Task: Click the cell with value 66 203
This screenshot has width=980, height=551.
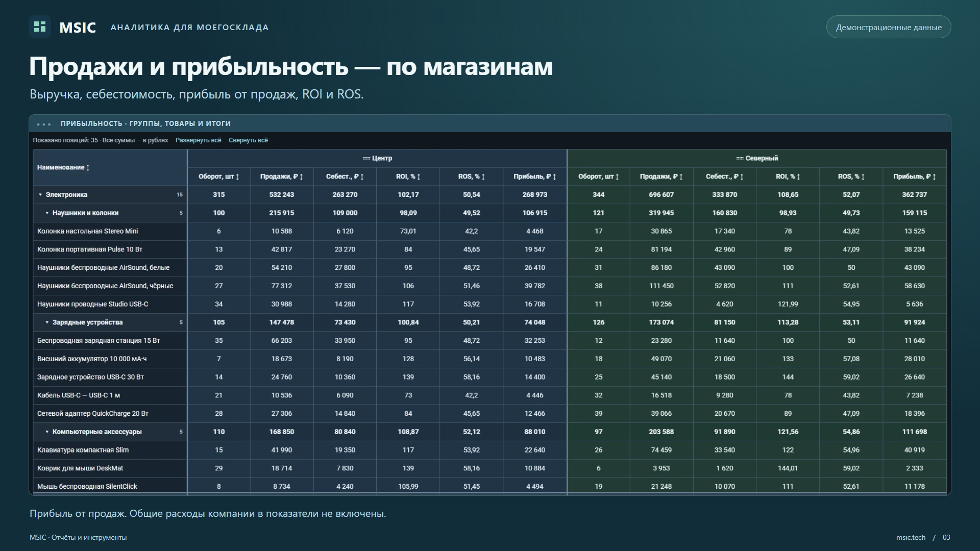Action: tap(282, 341)
